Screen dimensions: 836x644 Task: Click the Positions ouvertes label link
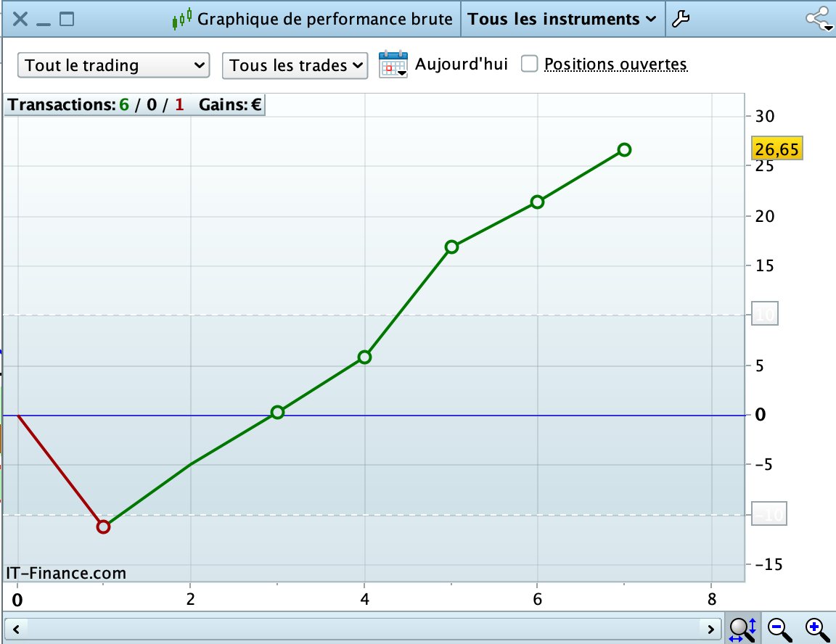(x=615, y=64)
